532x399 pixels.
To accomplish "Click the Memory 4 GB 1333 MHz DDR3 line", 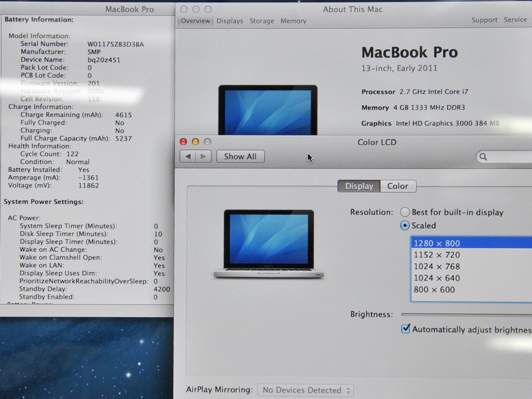I will (413, 108).
